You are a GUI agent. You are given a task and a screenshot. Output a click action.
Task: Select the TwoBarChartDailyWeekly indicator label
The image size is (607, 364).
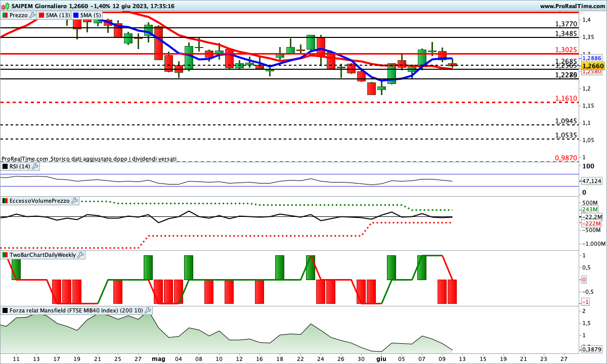tap(43, 255)
